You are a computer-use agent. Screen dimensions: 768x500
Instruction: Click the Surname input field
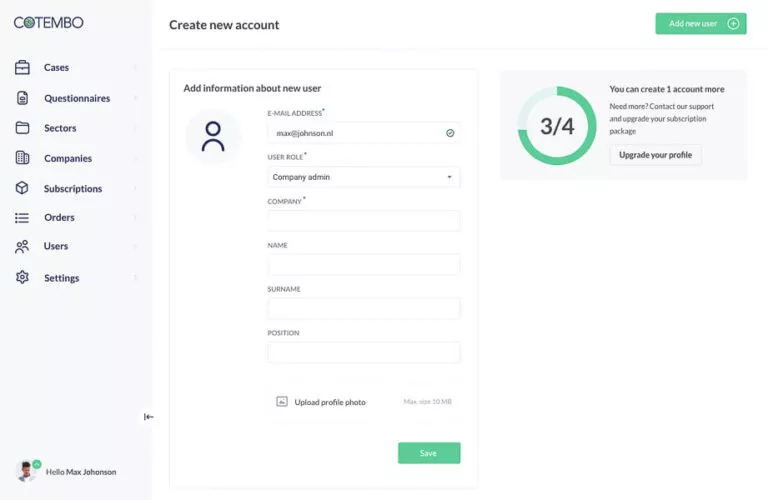click(x=363, y=309)
